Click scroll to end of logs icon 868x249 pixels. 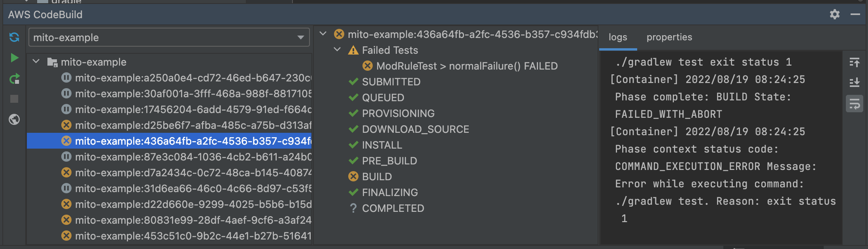click(x=855, y=82)
